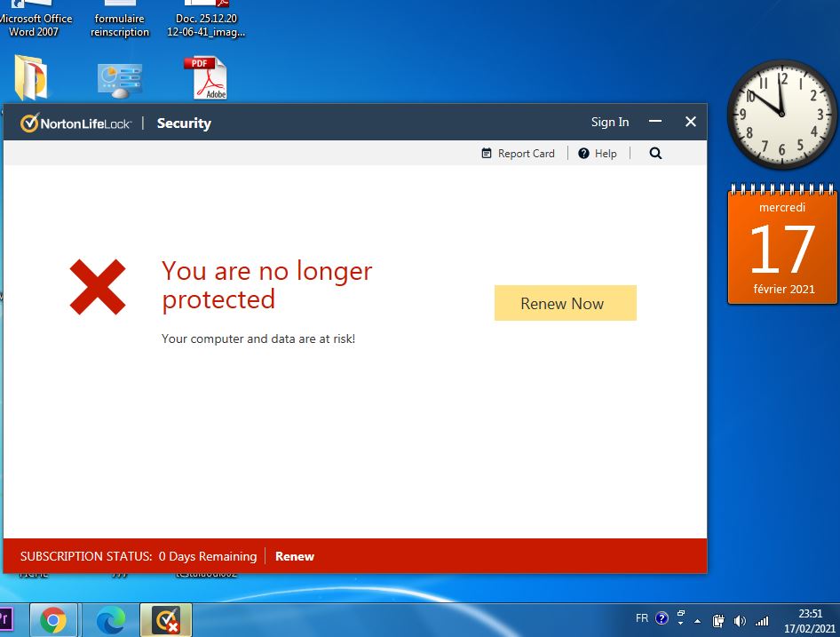840x637 pixels.
Task: Close the Norton Security window
Action: [x=691, y=122]
